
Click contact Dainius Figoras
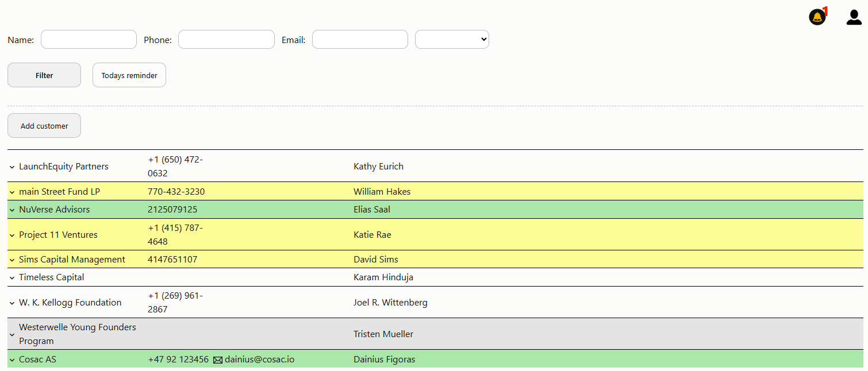point(385,360)
